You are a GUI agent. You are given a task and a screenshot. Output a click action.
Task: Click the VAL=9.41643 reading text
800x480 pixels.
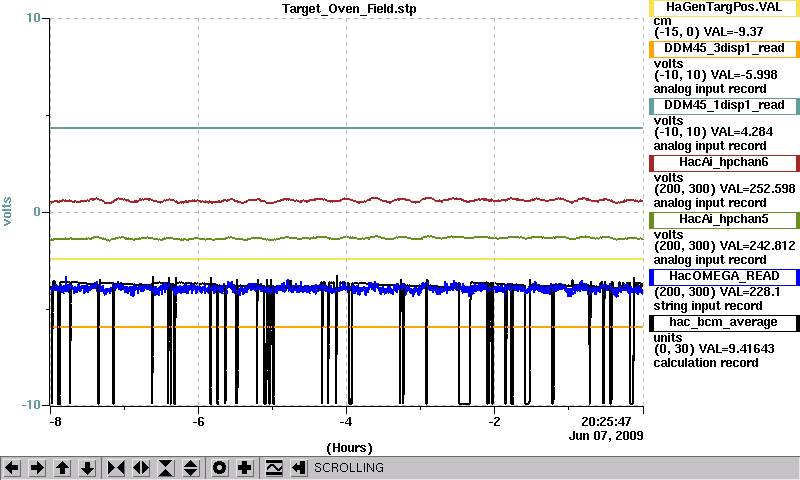pyautogui.click(x=736, y=349)
